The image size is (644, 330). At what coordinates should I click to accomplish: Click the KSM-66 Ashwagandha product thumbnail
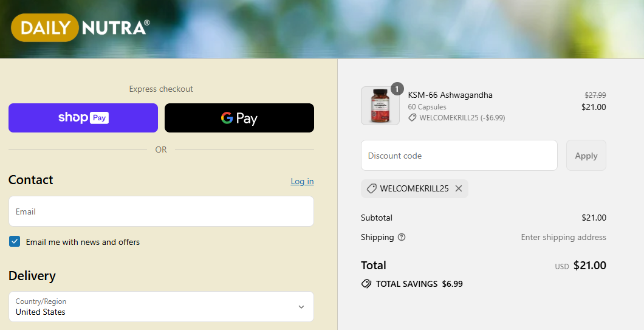coord(380,106)
